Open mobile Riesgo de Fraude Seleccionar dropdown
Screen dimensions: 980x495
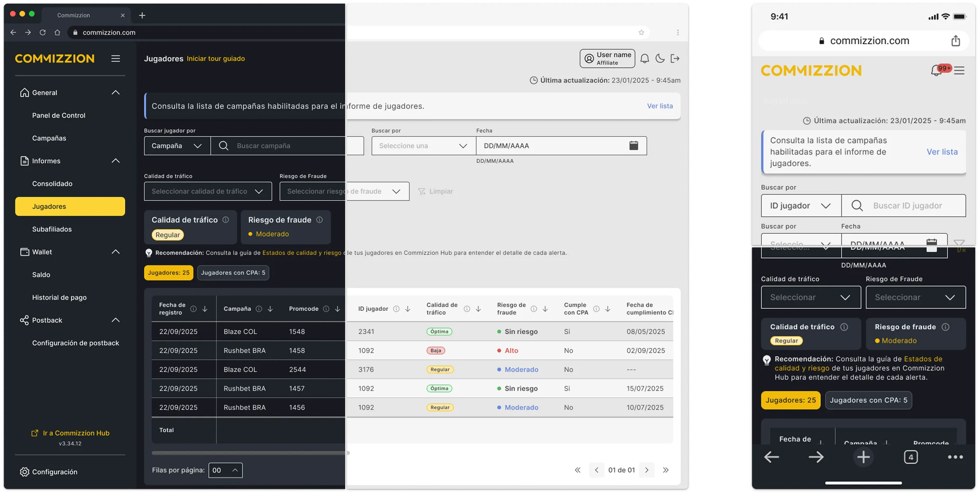[916, 297]
